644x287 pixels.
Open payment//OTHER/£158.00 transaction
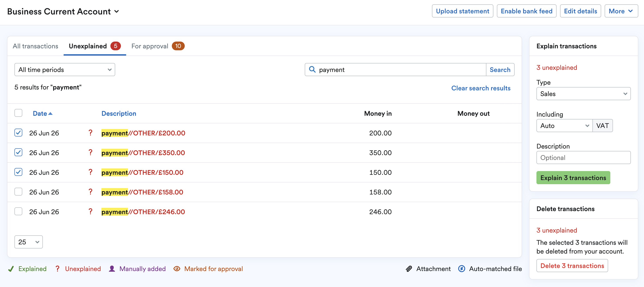coord(142,192)
